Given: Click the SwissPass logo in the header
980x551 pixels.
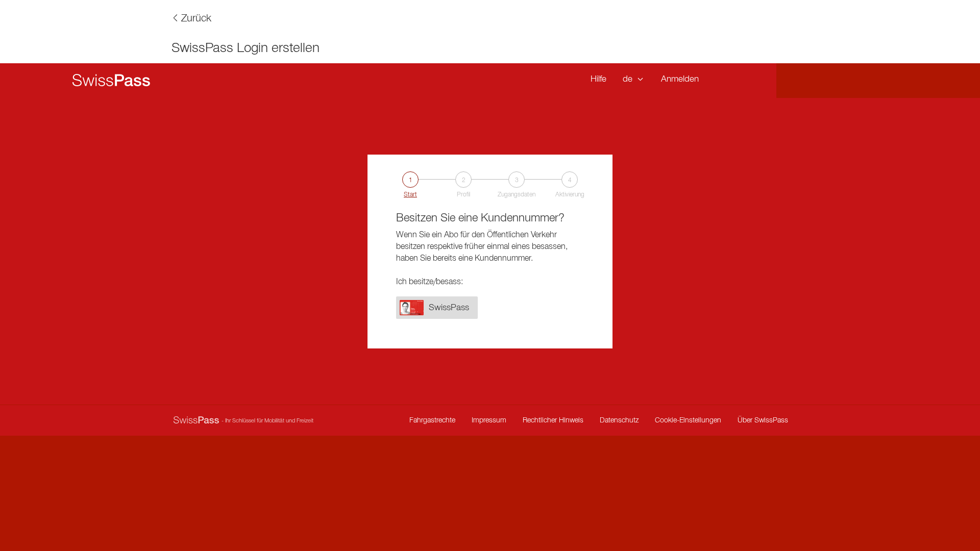Looking at the screenshot, I should point(111,81).
